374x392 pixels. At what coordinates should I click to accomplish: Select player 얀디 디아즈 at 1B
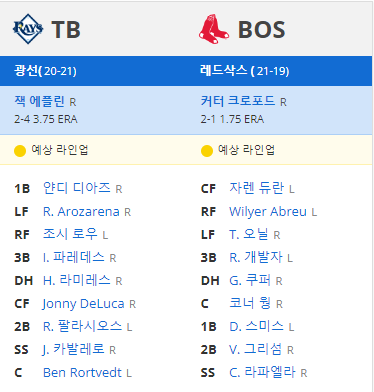[x=77, y=188]
